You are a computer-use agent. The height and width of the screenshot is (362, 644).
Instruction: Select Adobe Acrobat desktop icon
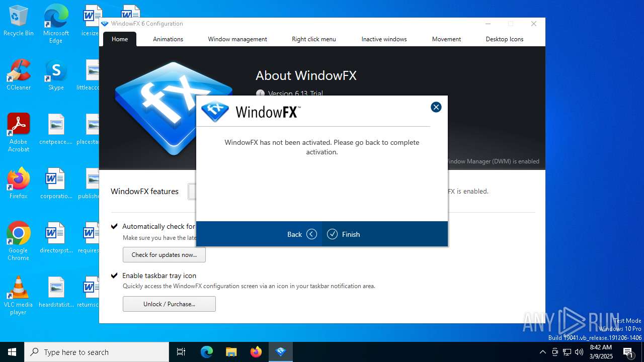pos(19,133)
